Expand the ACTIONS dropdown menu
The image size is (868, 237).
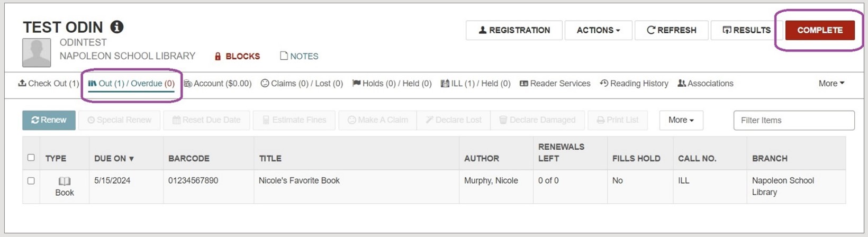(x=598, y=30)
